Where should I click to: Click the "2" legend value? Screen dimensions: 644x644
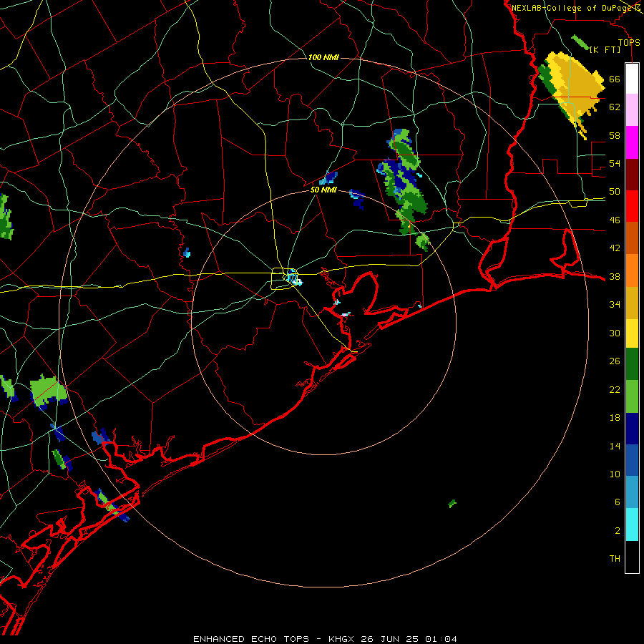[618, 531]
